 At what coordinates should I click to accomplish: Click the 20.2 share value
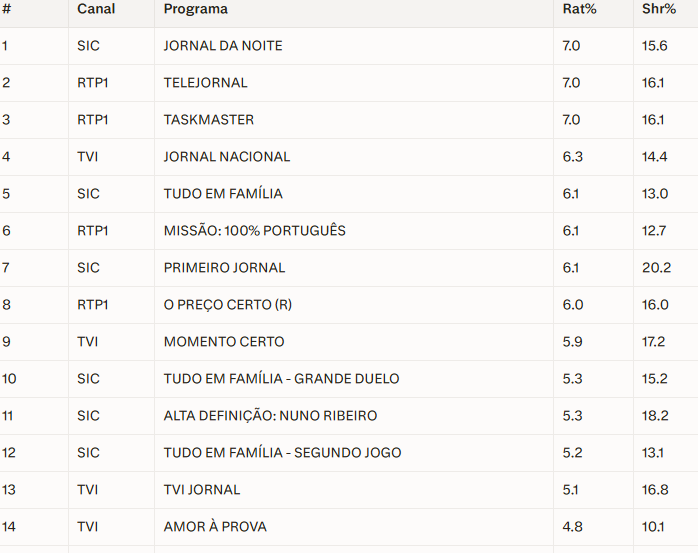(655, 268)
